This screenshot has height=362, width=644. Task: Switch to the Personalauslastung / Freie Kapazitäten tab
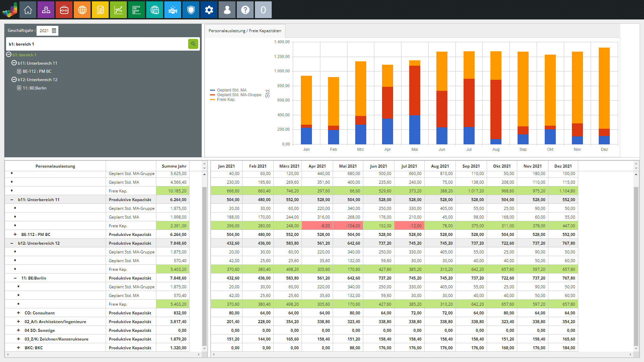tap(245, 31)
